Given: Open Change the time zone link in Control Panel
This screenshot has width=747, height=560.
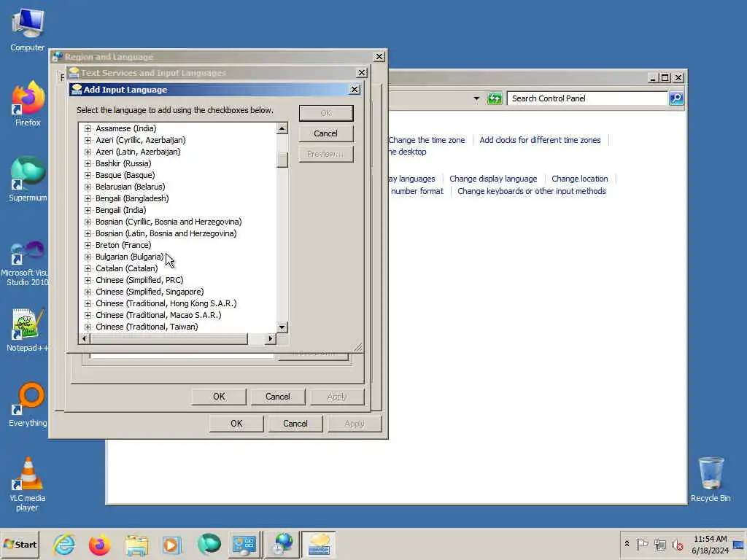Looking at the screenshot, I should (426, 140).
